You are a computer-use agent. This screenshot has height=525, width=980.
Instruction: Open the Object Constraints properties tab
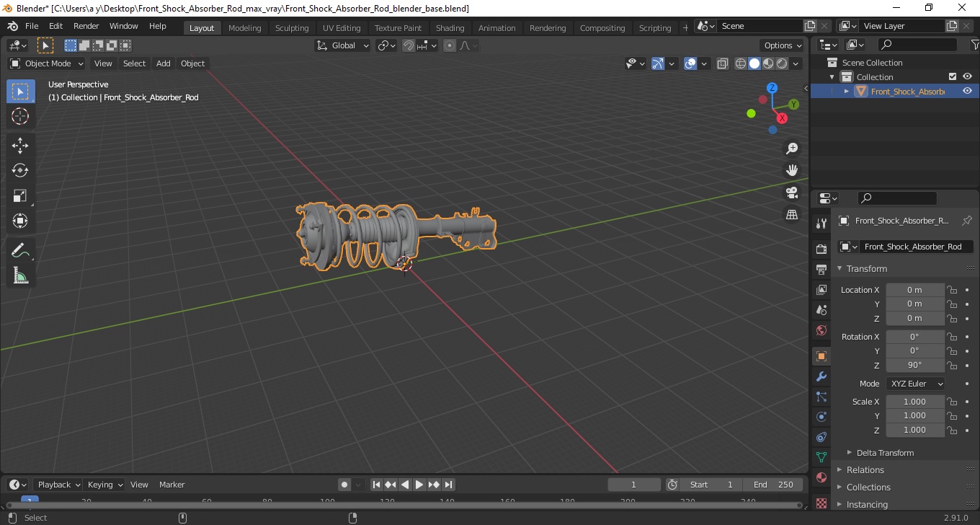pos(821,437)
